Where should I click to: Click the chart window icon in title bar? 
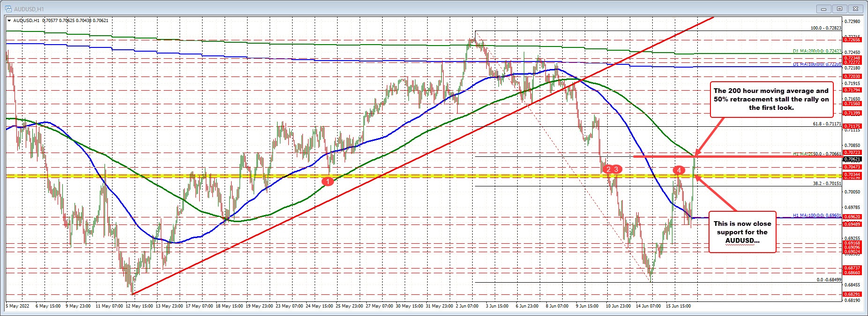pos(8,9)
